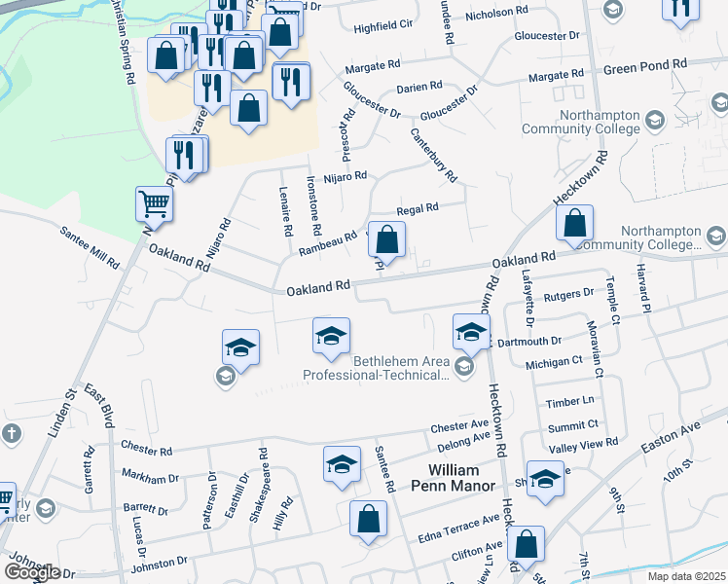Open the shopping bag marker near Clifton Ave
This screenshot has width=728, height=584.
(x=526, y=548)
